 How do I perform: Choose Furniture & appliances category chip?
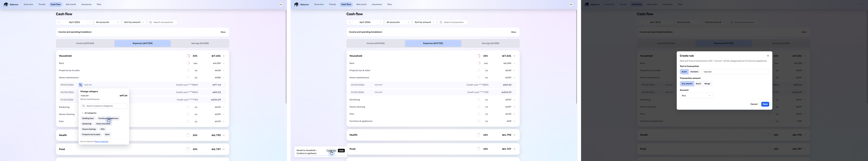point(109,118)
